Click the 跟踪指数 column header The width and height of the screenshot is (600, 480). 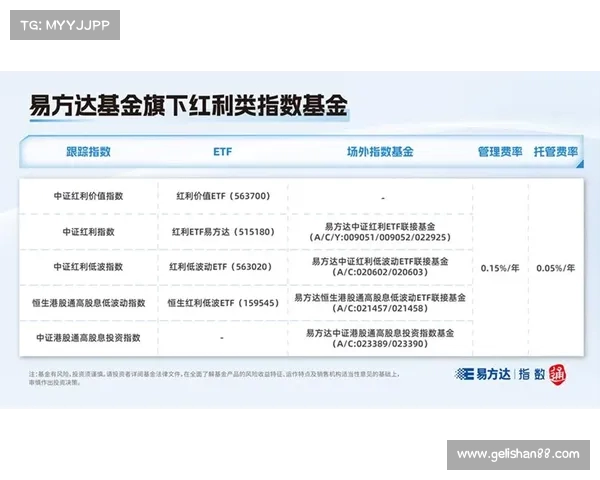88,152
